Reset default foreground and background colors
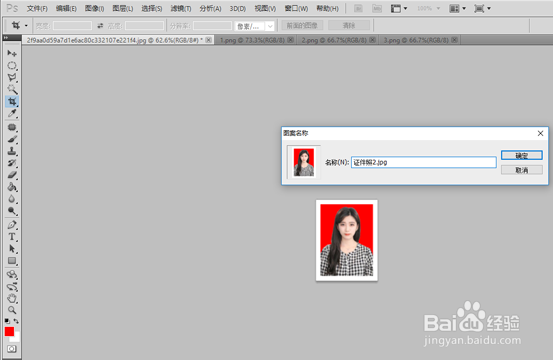This screenshot has height=360, width=553. pyautogui.click(x=7, y=321)
